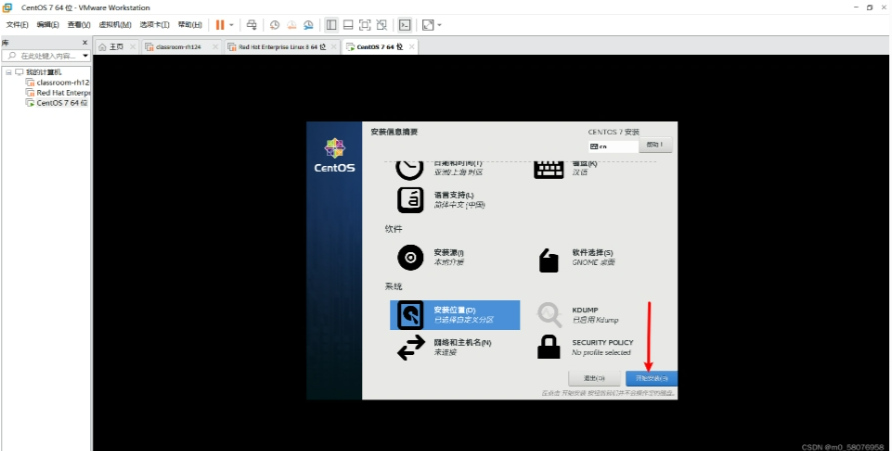Close the Red Hat Enterprise Linux 8 tab

[334, 47]
